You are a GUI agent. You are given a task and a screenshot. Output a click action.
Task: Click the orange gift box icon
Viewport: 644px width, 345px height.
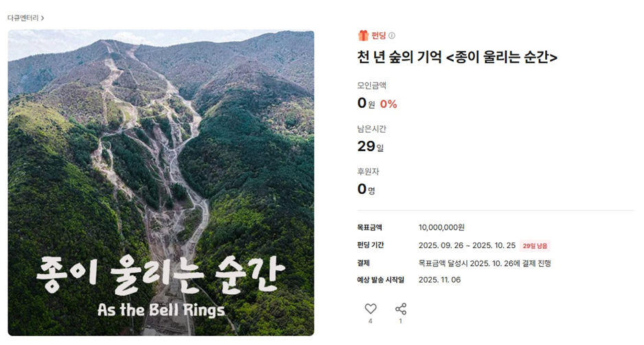click(363, 36)
